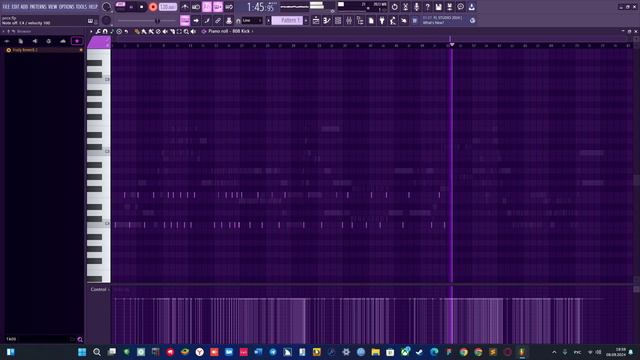Open the PATTERNS menu
This screenshot has height=360, width=640.
[x=38, y=7]
